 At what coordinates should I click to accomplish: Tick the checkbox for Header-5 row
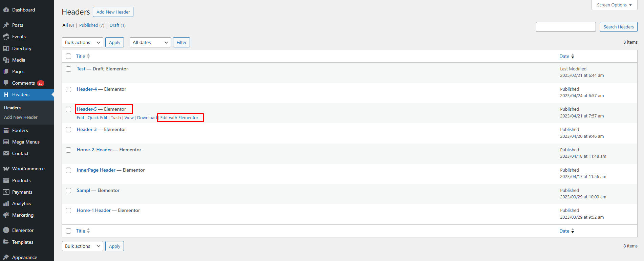(68, 109)
